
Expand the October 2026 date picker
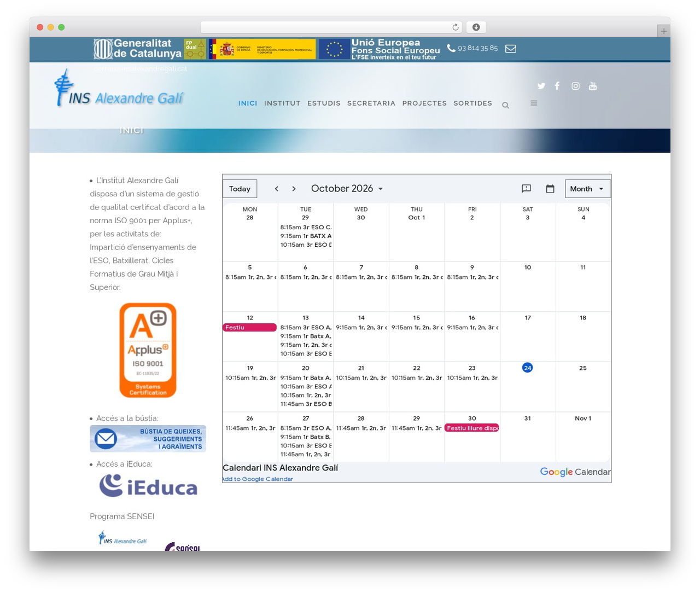click(x=347, y=189)
